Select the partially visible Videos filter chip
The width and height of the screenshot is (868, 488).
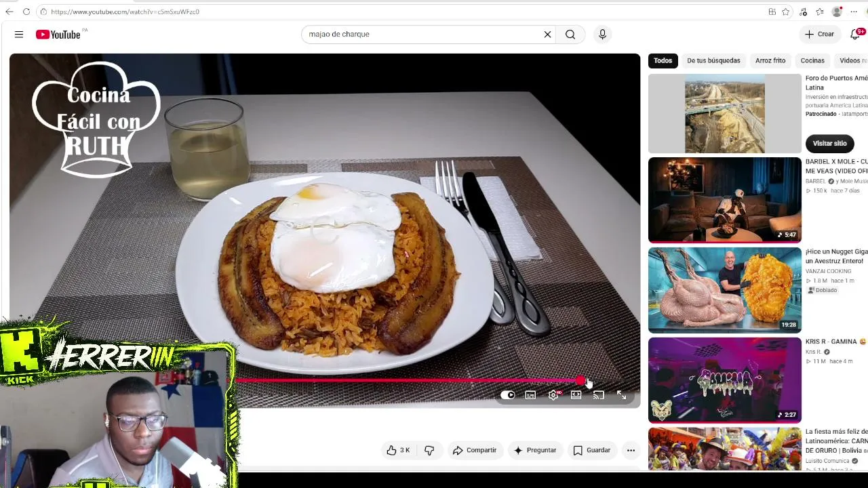coord(852,60)
